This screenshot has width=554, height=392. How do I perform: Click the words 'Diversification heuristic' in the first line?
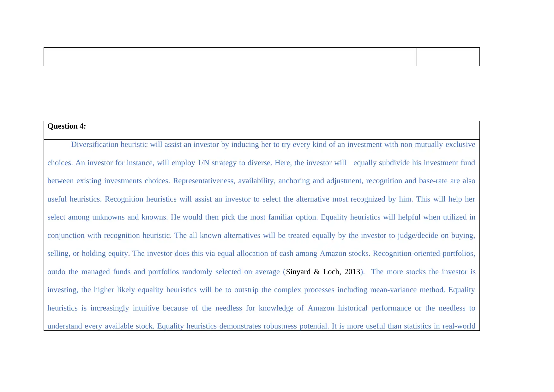click(109, 145)
